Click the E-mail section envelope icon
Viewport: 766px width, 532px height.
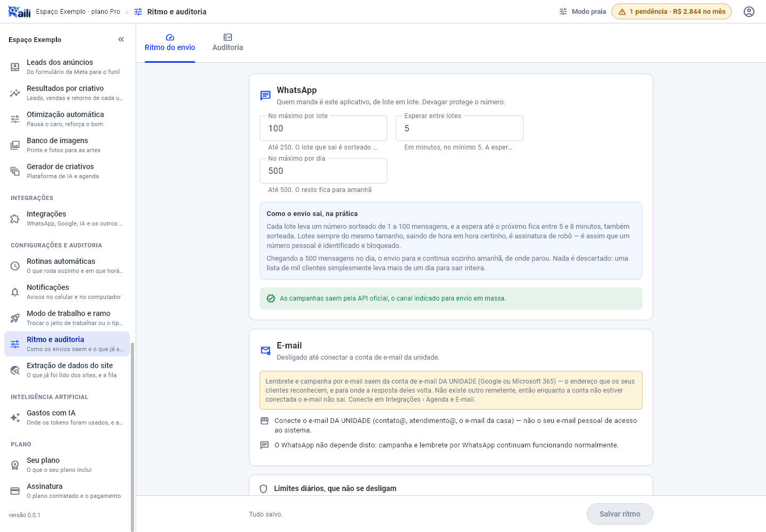(x=265, y=351)
